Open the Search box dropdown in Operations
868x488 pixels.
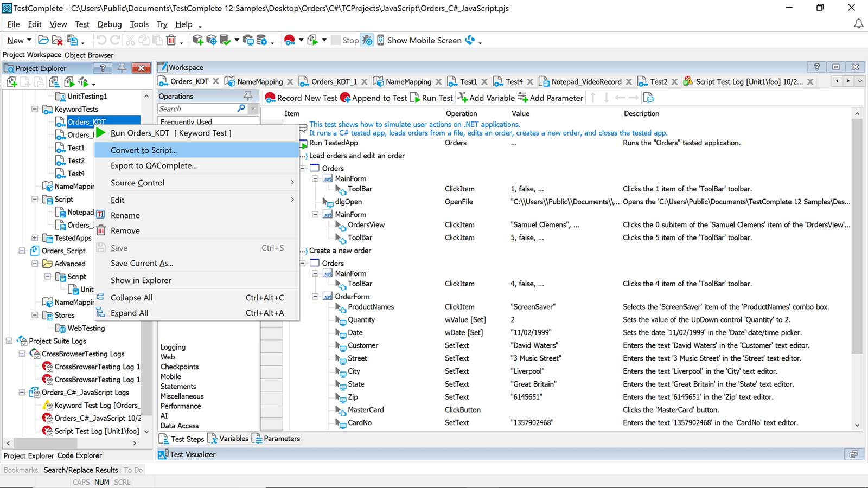coord(253,108)
